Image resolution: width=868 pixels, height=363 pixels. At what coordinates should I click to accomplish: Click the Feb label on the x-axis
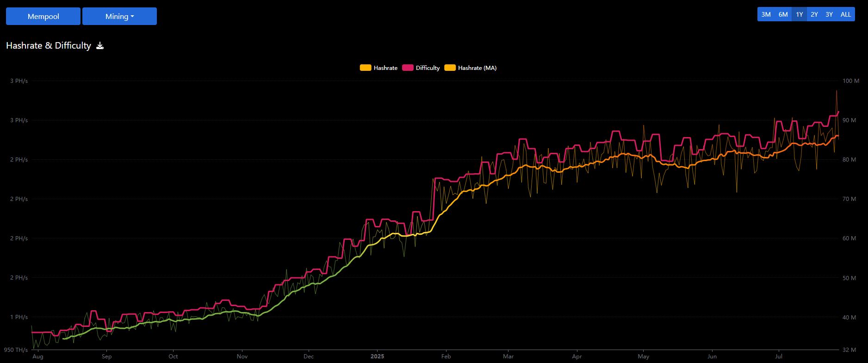tap(446, 357)
